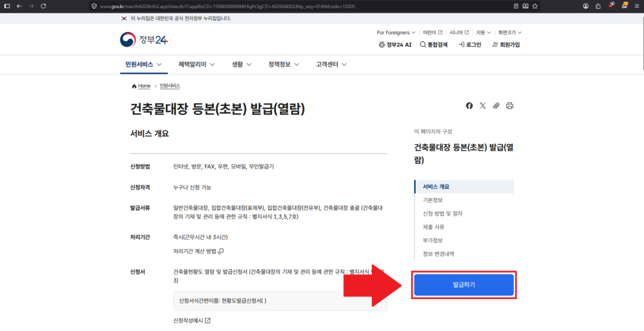Open 정책정보 menu

tap(284, 65)
